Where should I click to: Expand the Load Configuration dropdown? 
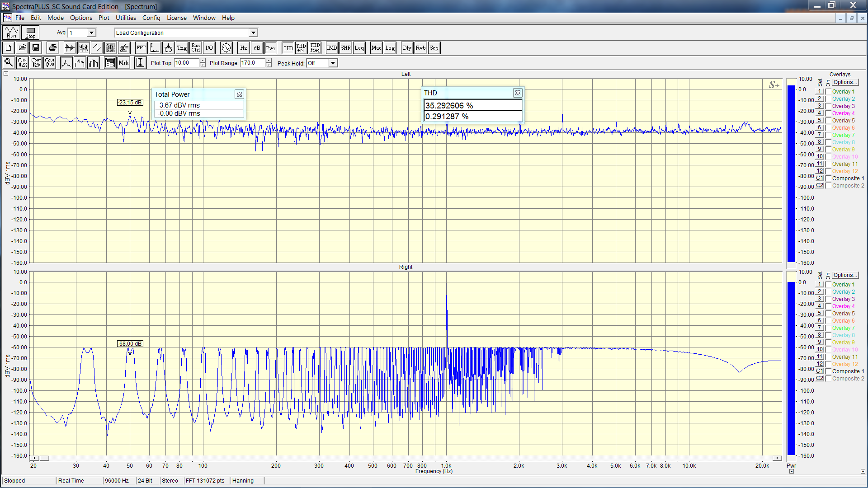[x=253, y=33]
